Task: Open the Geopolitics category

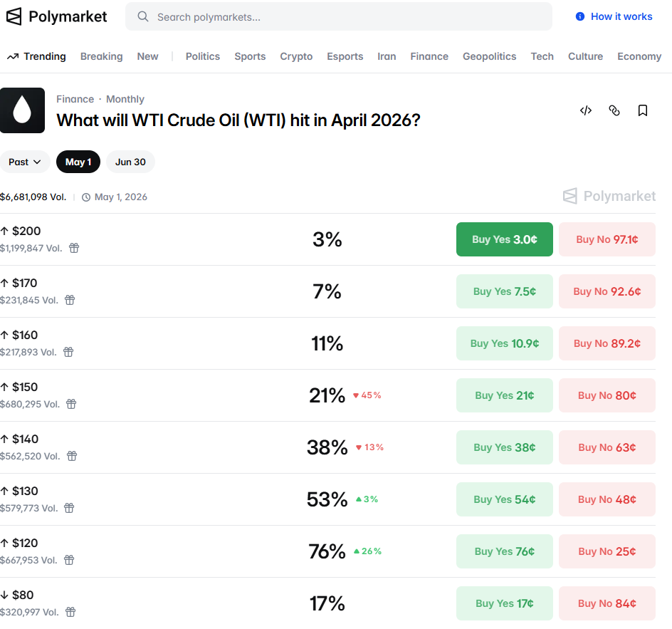Action: (x=489, y=56)
